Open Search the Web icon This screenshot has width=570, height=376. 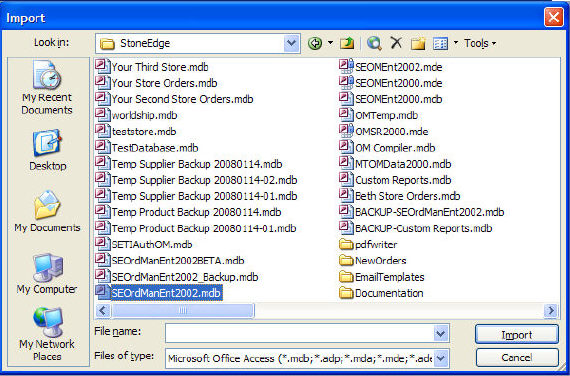374,43
